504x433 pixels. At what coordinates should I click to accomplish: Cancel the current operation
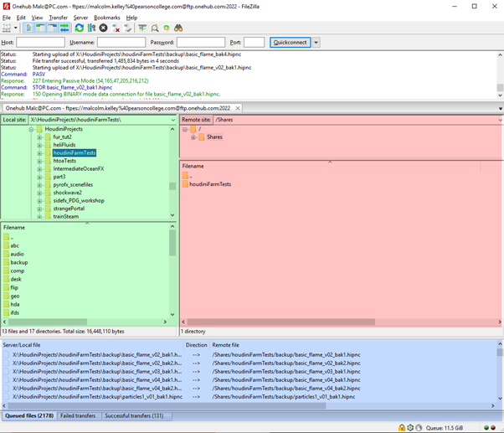pos(103,28)
